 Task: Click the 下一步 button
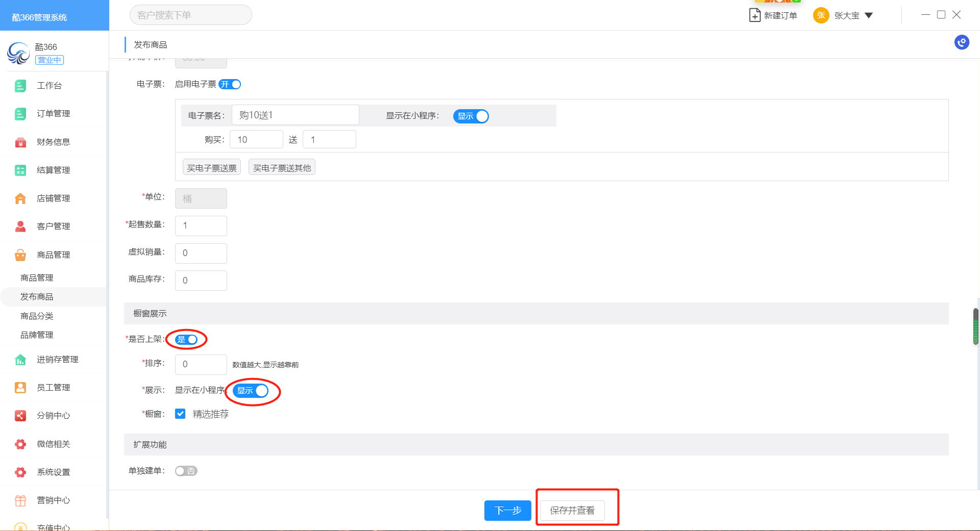[507, 511]
